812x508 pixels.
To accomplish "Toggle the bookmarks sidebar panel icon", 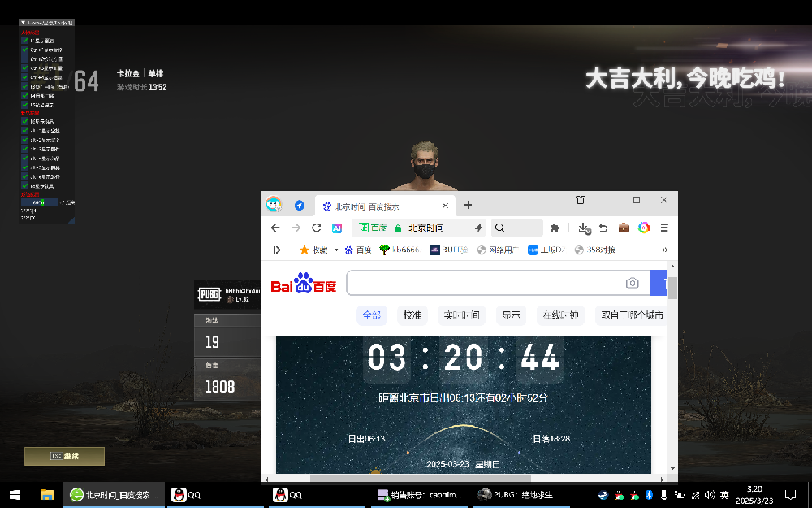I will [x=277, y=250].
